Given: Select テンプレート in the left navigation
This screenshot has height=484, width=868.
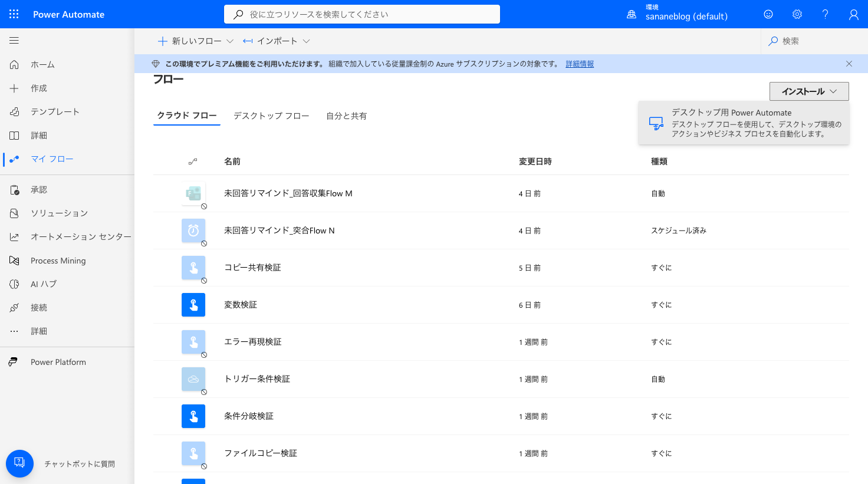Looking at the screenshot, I should 55,112.
